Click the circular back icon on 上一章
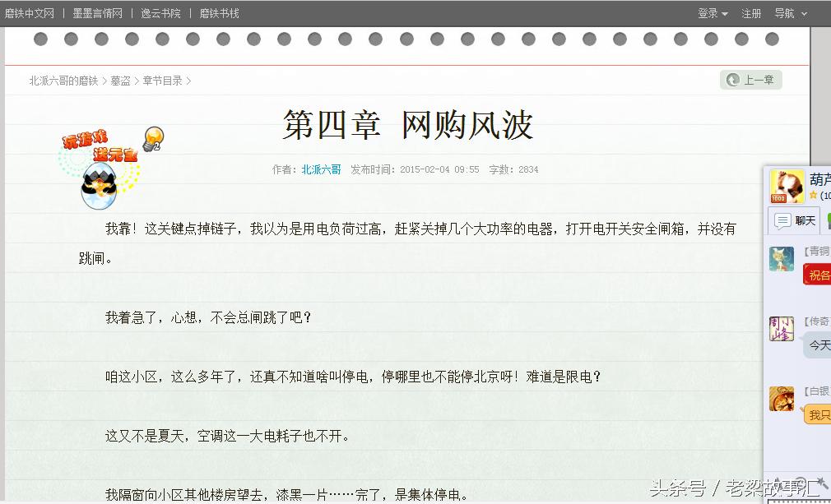This screenshot has height=504, width=831. [x=732, y=79]
